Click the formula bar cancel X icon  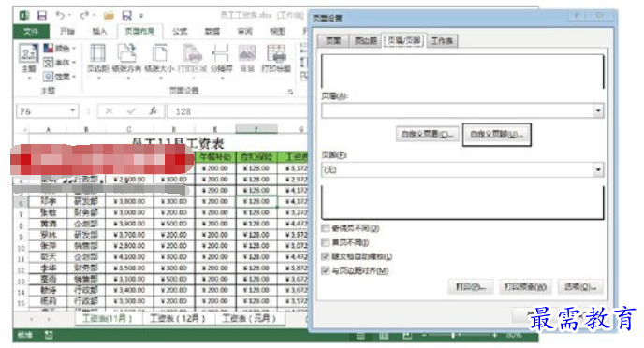(109, 110)
